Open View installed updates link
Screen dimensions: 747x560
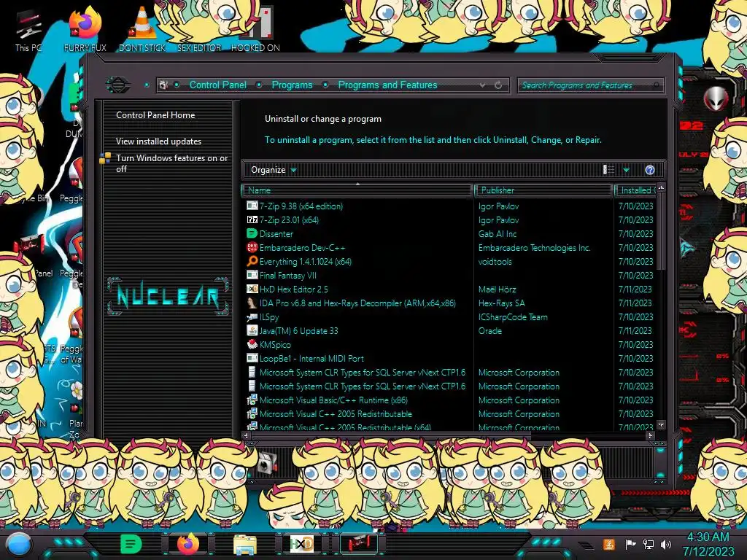click(x=158, y=141)
